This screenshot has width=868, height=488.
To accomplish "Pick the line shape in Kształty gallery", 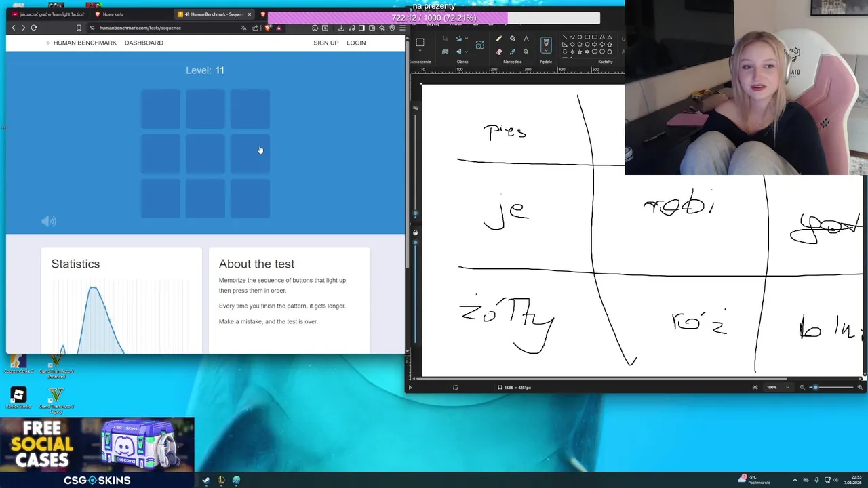I will tap(565, 37).
